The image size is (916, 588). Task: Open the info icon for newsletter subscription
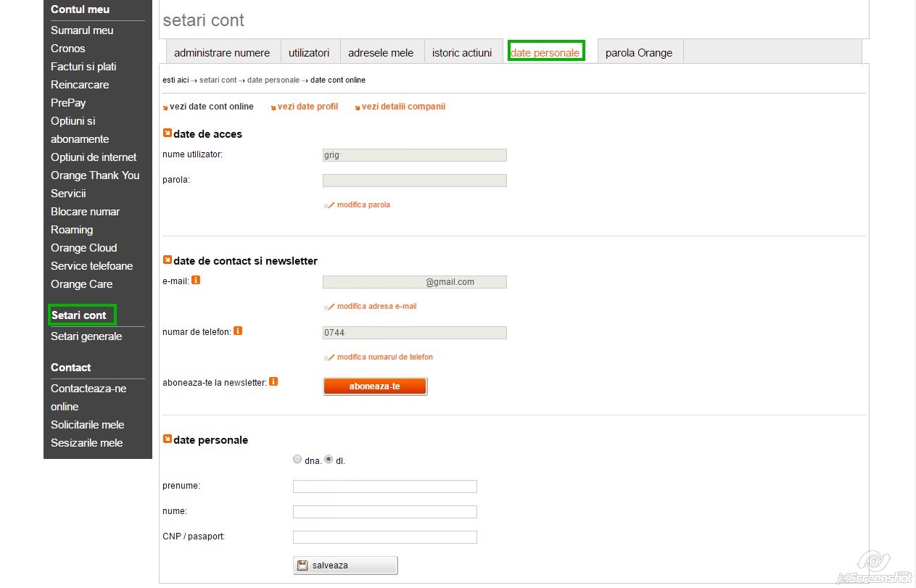(x=273, y=381)
